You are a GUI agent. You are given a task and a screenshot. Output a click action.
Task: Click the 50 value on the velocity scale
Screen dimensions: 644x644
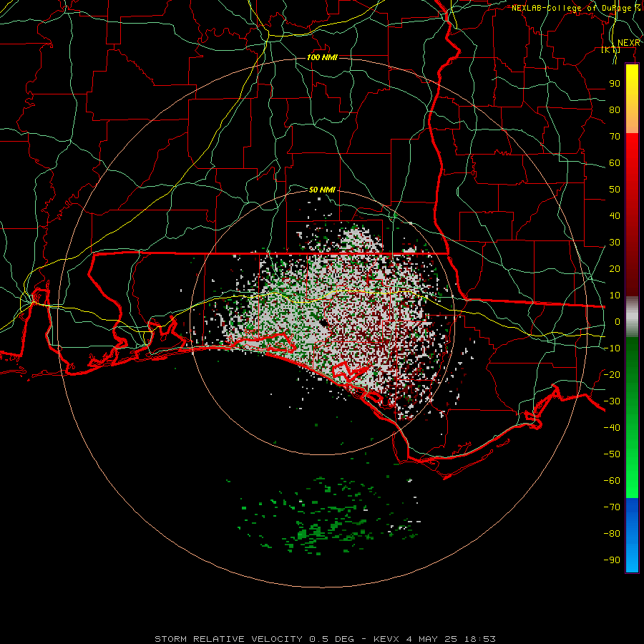[x=615, y=190]
